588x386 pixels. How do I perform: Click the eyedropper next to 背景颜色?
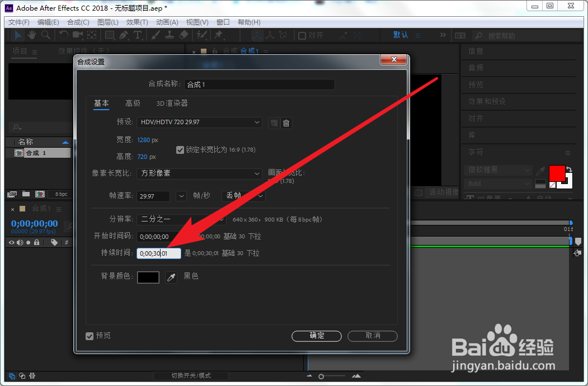pos(171,276)
